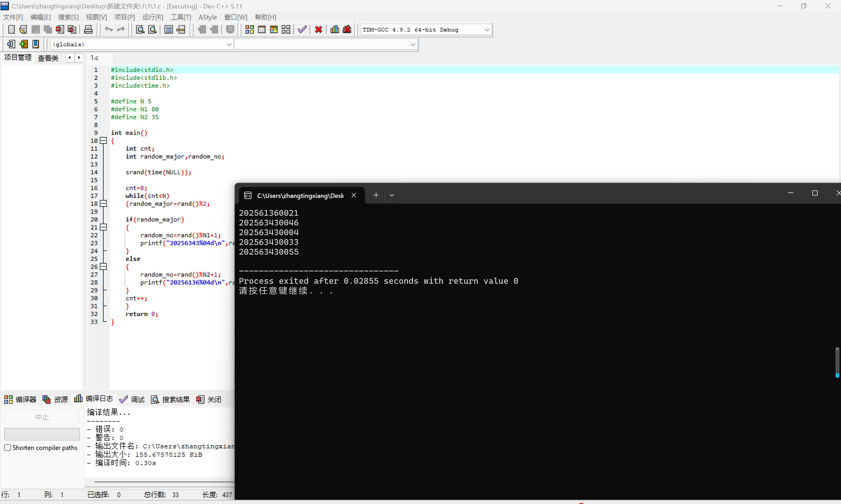Image resolution: width=841 pixels, height=504 pixels.
Task: Collapse the main function fold at line 10
Action: [x=104, y=141]
